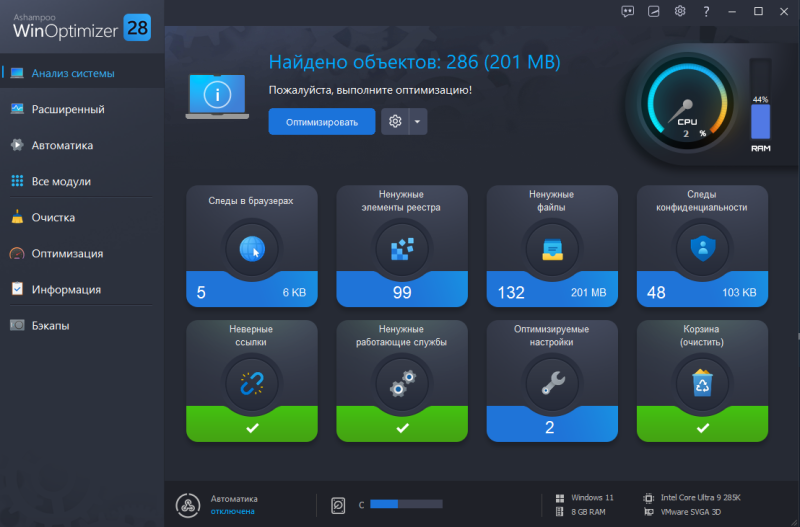The width and height of the screenshot is (800, 527).
Task: Click the feedback chat icon in title bar
Action: 628,11
